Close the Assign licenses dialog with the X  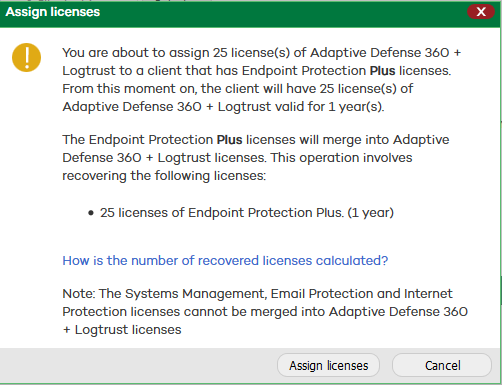click(x=481, y=12)
